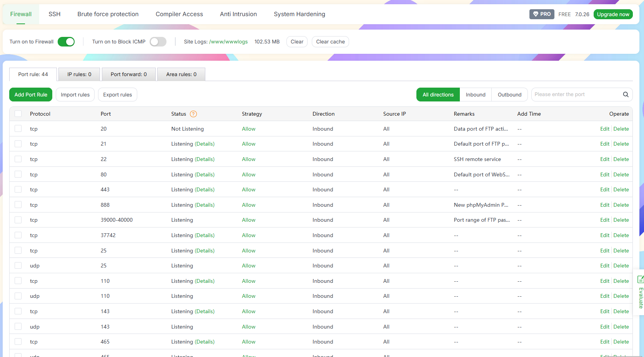This screenshot has height=357, width=644.
Task: Select All directions filter
Action: [x=438, y=94]
